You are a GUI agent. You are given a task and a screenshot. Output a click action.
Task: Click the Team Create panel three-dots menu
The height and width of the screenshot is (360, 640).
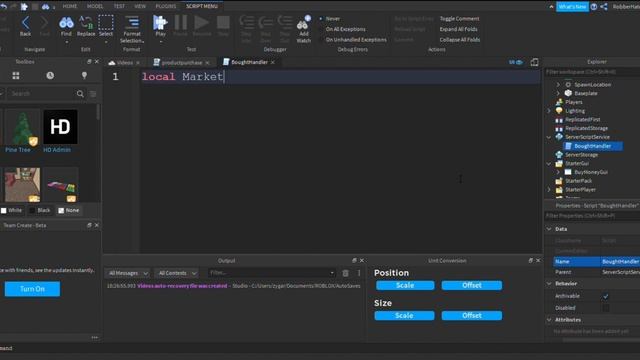[95, 338]
